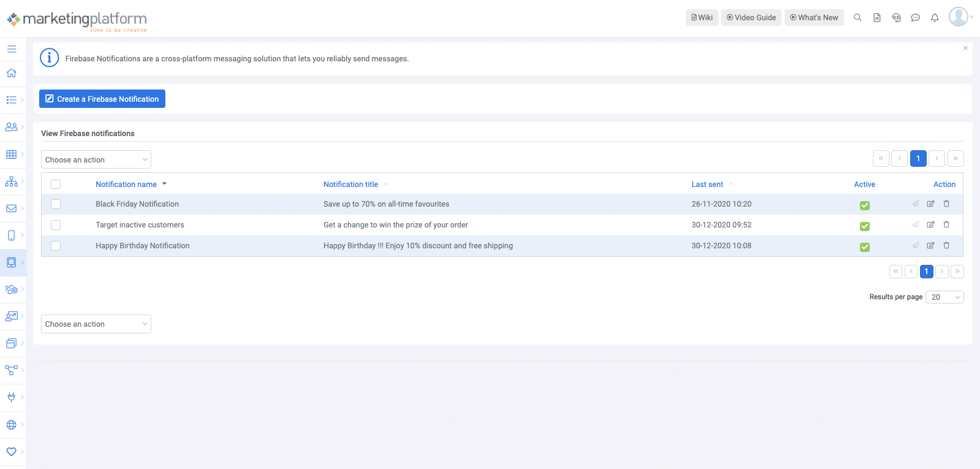The width and height of the screenshot is (980, 469).
Task: Toggle Active status for Target inactive customers
Action: (865, 226)
